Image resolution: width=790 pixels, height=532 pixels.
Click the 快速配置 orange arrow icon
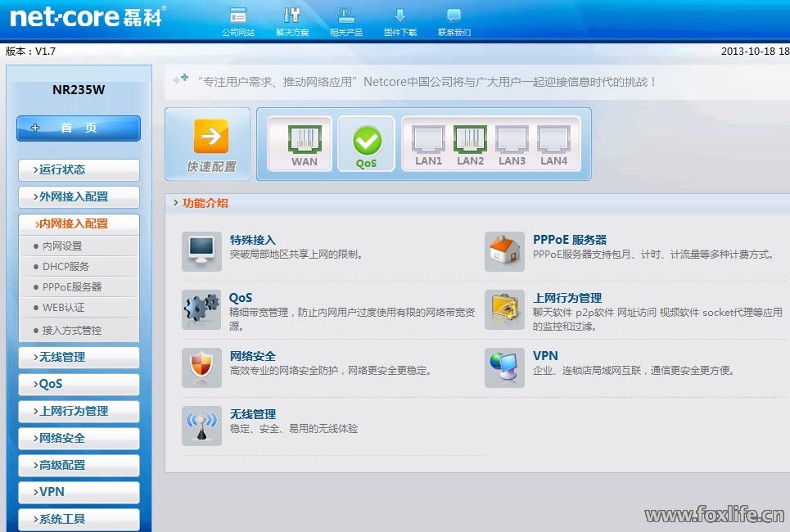(211, 136)
